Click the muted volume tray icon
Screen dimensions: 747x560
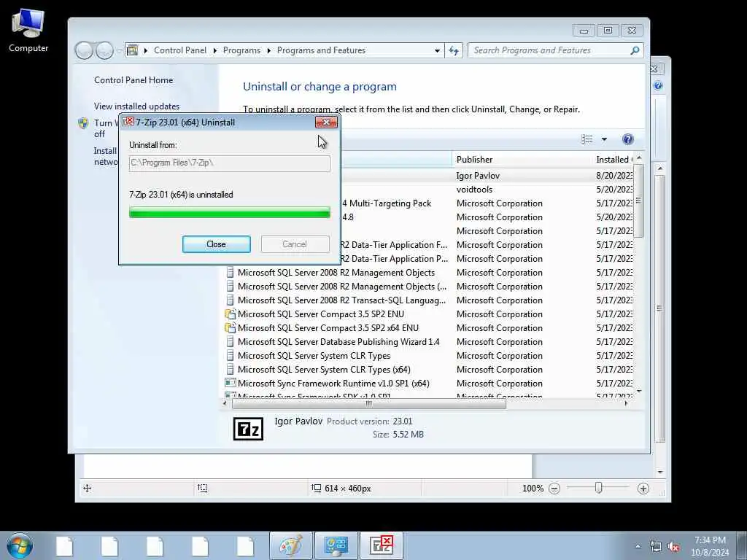tap(673, 547)
